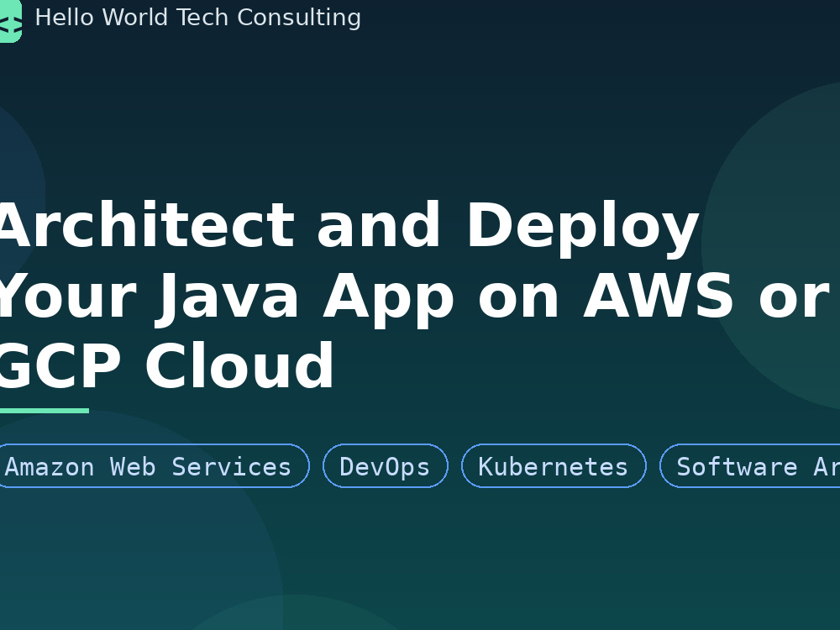Select the Kubernetes tag pill
This screenshot has width=840, height=630.
point(554,466)
